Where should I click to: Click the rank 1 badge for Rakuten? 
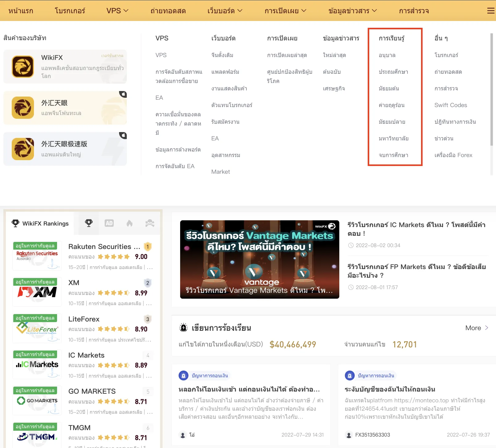pyautogui.click(x=148, y=247)
